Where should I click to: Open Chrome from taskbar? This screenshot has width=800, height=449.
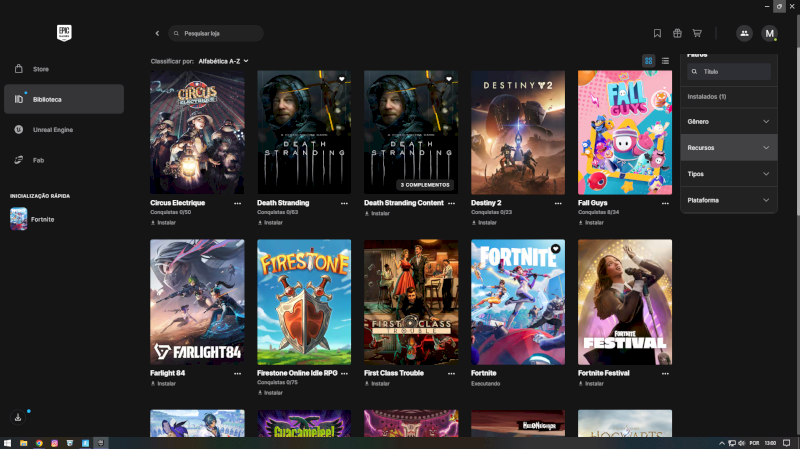pos(39,443)
